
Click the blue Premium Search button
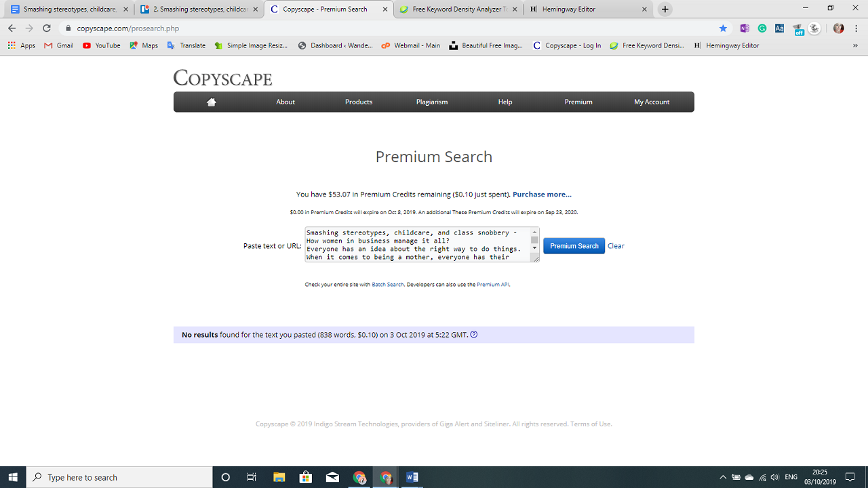click(574, 246)
